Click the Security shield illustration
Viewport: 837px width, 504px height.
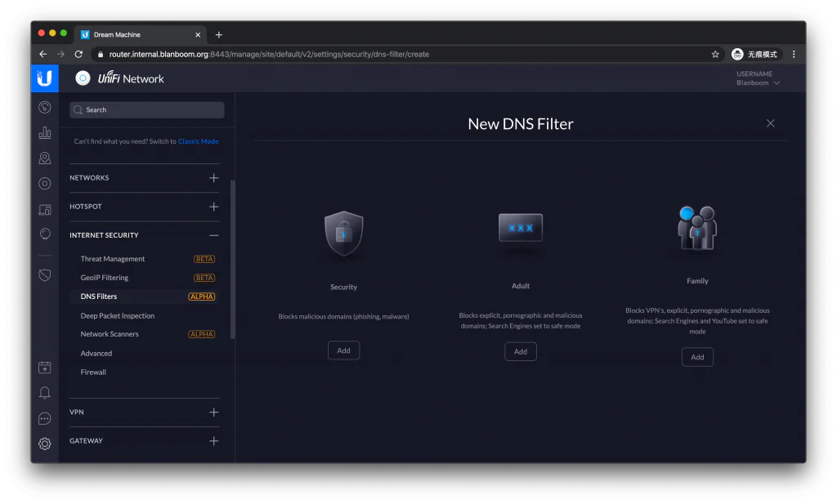[344, 234]
